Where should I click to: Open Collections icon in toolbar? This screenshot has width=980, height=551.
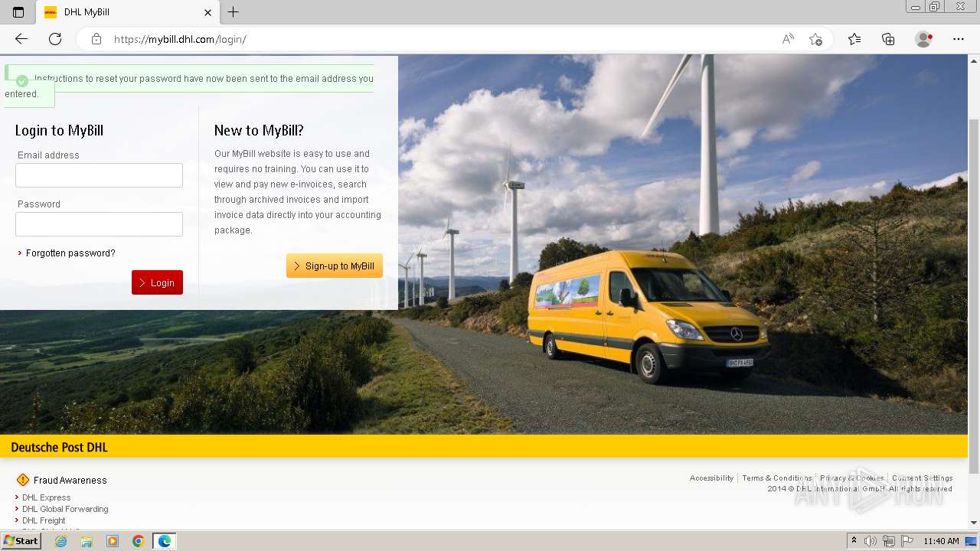(x=888, y=39)
